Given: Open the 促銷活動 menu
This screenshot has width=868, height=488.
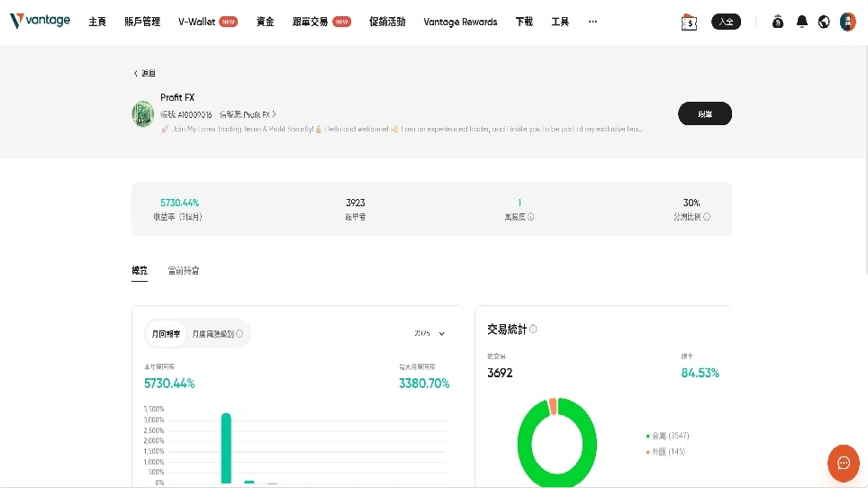Looking at the screenshot, I should coord(387,22).
